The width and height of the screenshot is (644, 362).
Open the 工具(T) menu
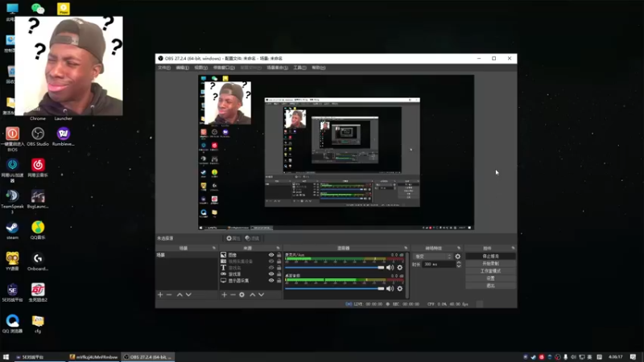(299, 68)
